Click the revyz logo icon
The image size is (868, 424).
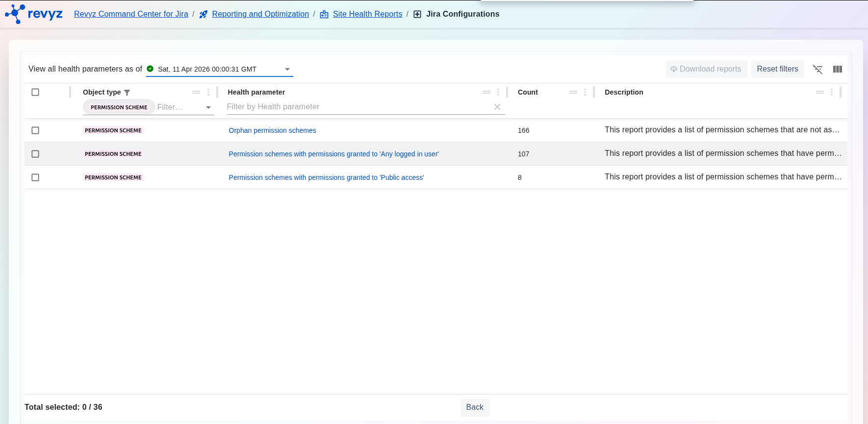pyautogui.click(x=15, y=14)
